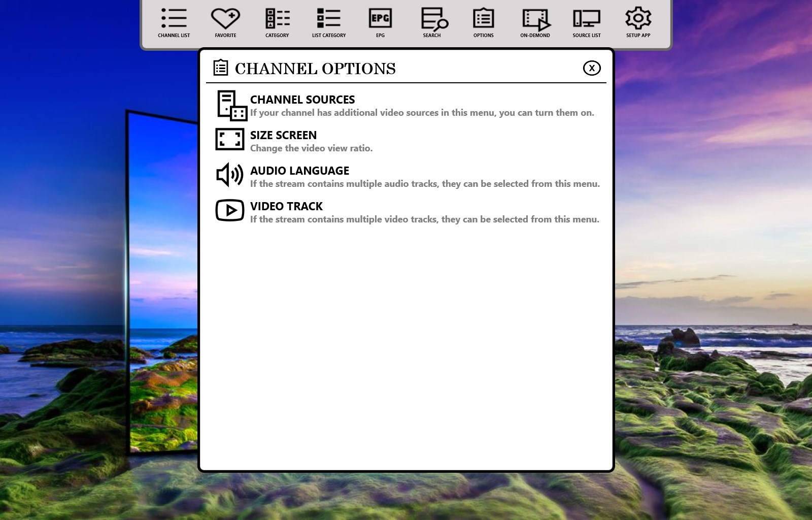Click the clipboard icon beside Channel Options title
812x520 pixels.
pos(221,68)
